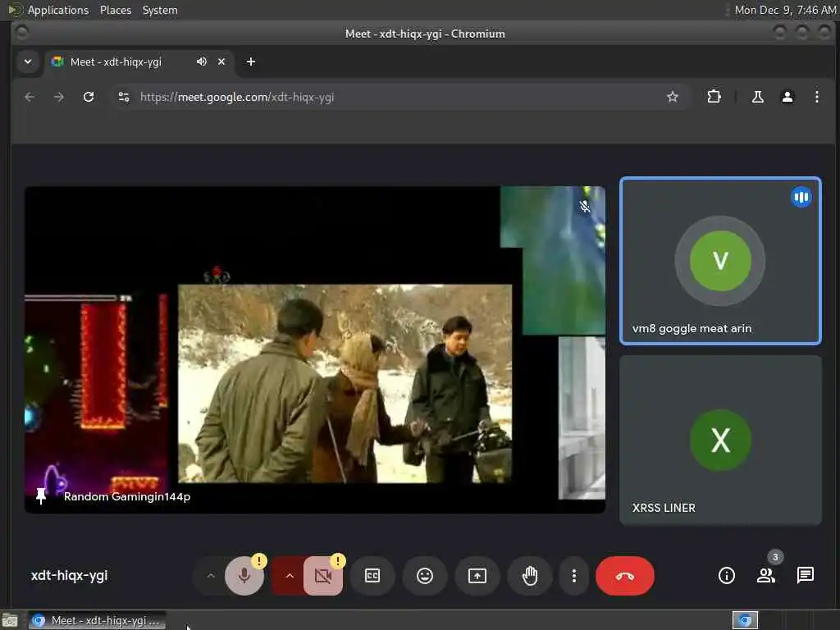Expand video settings chevron beside camera

[x=290, y=576]
